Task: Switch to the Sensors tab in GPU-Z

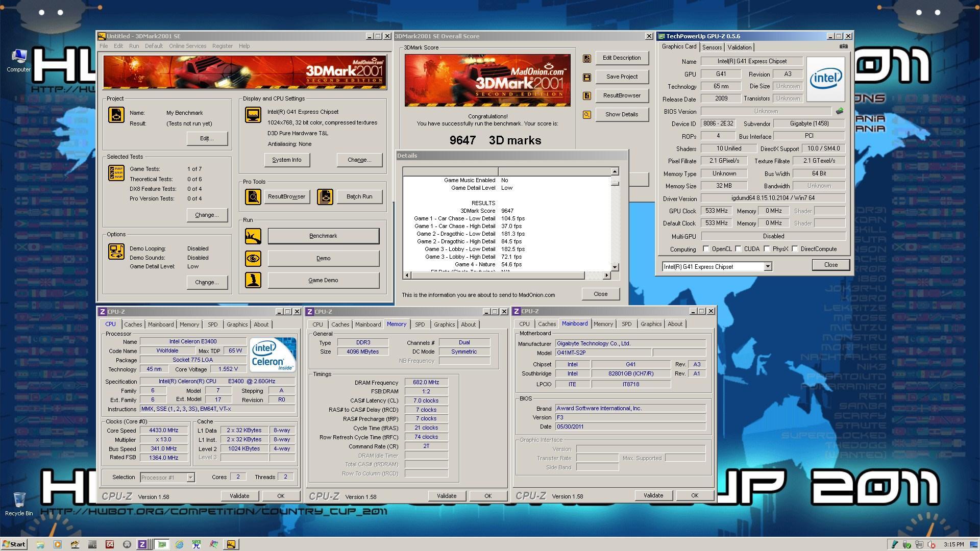Action: click(712, 47)
